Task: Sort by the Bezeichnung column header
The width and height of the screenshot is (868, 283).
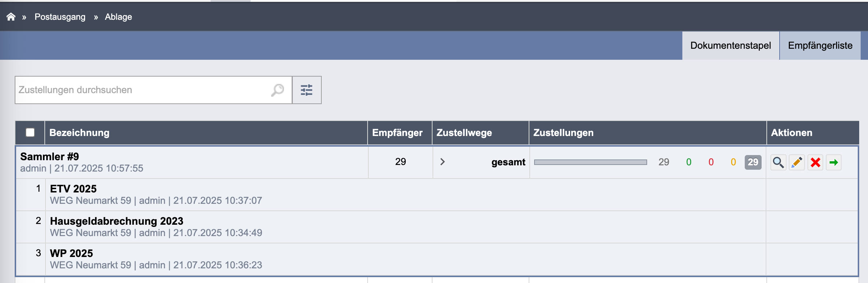Action: pos(79,133)
